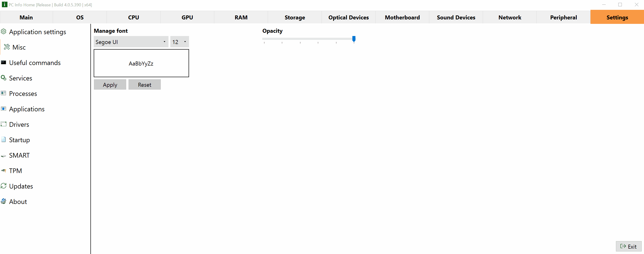Open the GPU tab
The width and height of the screenshot is (644, 254).
(x=187, y=17)
